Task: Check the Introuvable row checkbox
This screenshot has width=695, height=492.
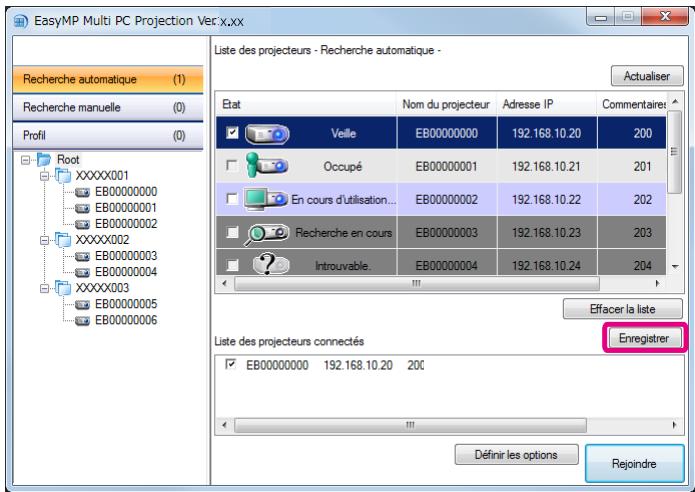Action: pos(232,265)
